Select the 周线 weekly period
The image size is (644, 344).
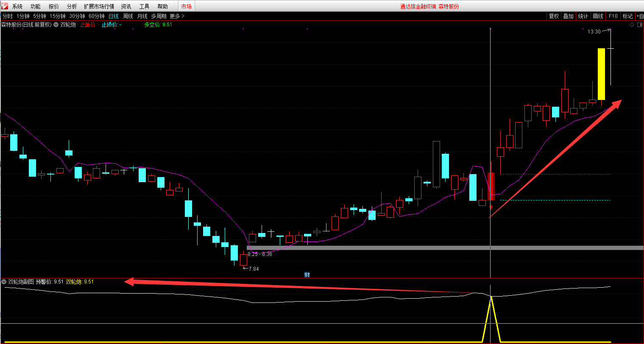pyautogui.click(x=128, y=16)
